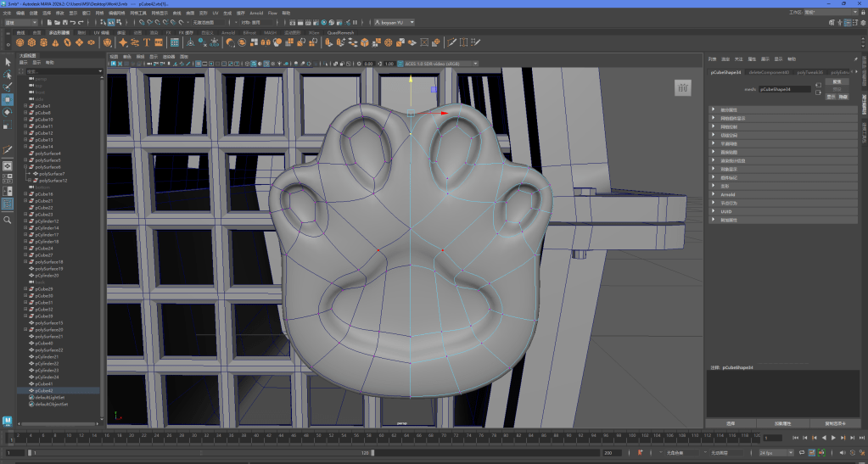Switch to the polyTweak36 attribute tab
This screenshot has height=464, width=868.
pos(809,72)
